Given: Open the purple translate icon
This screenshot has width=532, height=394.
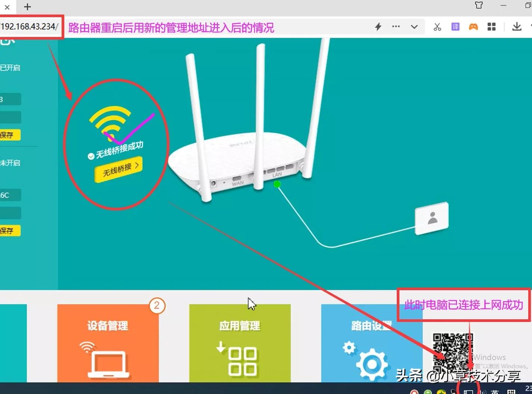Looking at the screenshot, I should click(455, 27).
